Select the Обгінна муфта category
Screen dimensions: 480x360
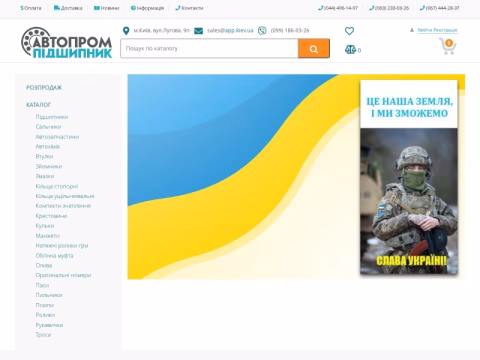[x=54, y=256]
